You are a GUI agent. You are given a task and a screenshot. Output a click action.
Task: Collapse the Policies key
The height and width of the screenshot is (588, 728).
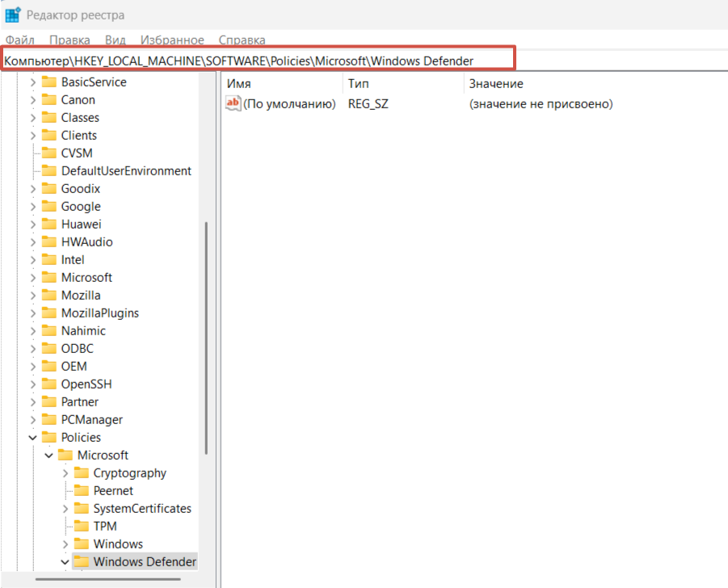33,438
